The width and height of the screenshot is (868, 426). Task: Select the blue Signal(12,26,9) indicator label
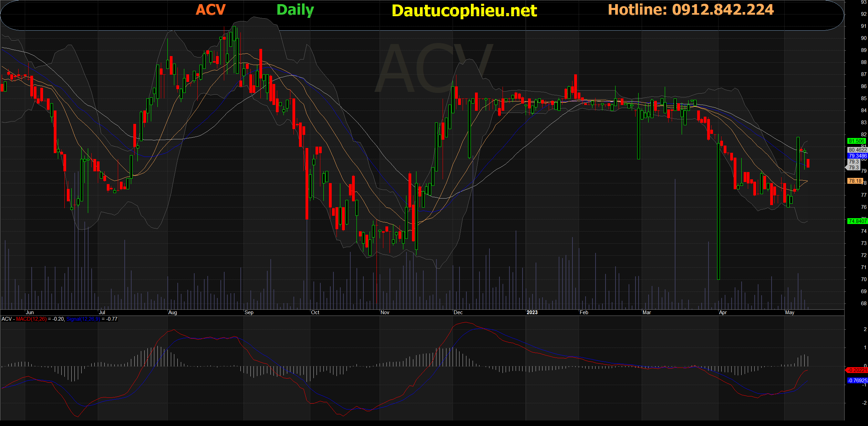click(83, 319)
